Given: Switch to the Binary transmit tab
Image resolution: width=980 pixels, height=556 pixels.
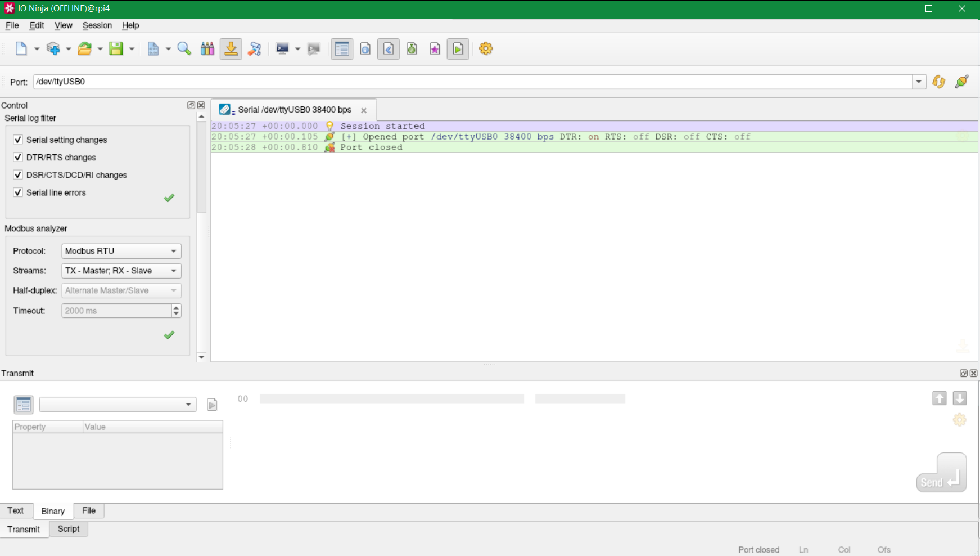Looking at the screenshot, I should pos(53,511).
